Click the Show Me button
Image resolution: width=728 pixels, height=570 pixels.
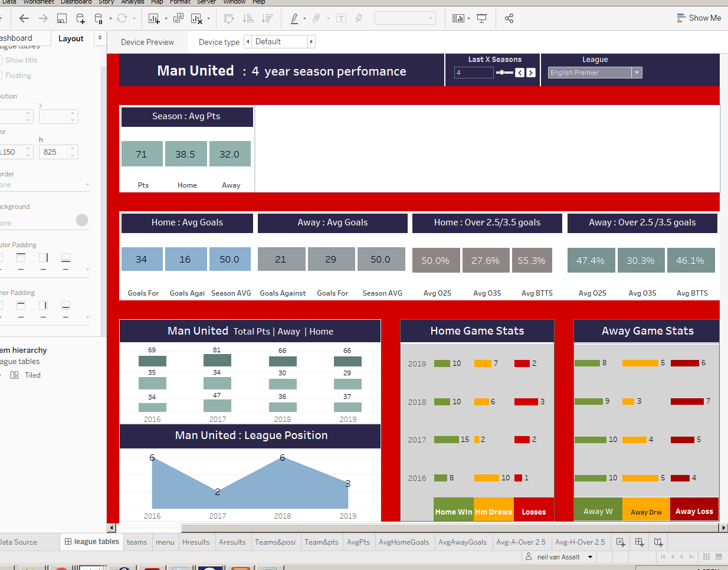(700, 18)
